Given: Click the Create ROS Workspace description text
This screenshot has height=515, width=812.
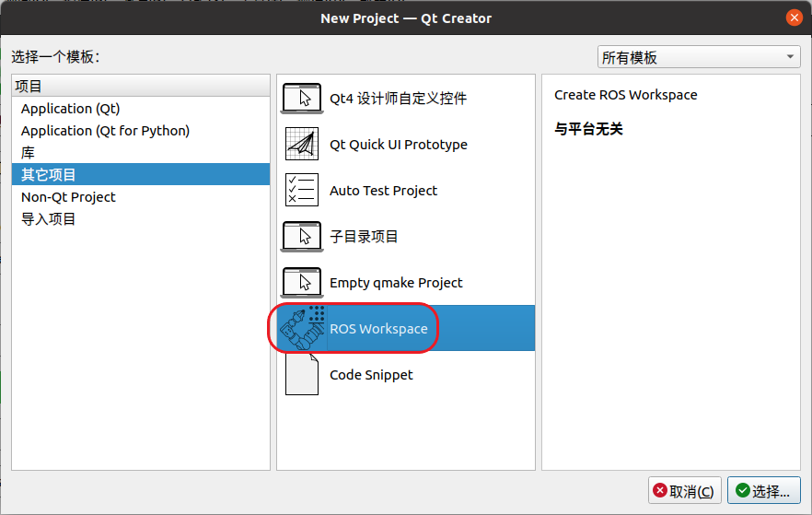Looking at the screenshot, I should (626, 95).
